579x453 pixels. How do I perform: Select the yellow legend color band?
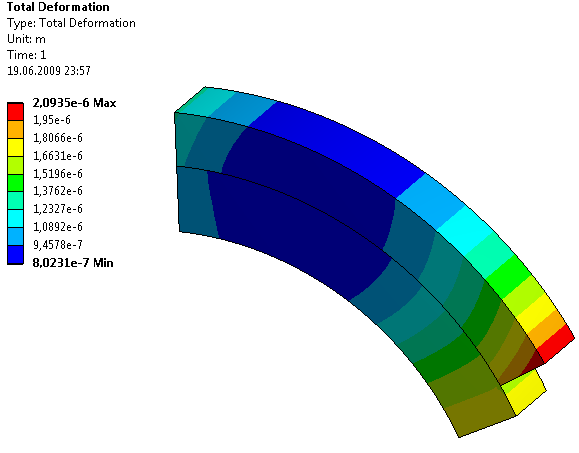click(x=16, y=147)
